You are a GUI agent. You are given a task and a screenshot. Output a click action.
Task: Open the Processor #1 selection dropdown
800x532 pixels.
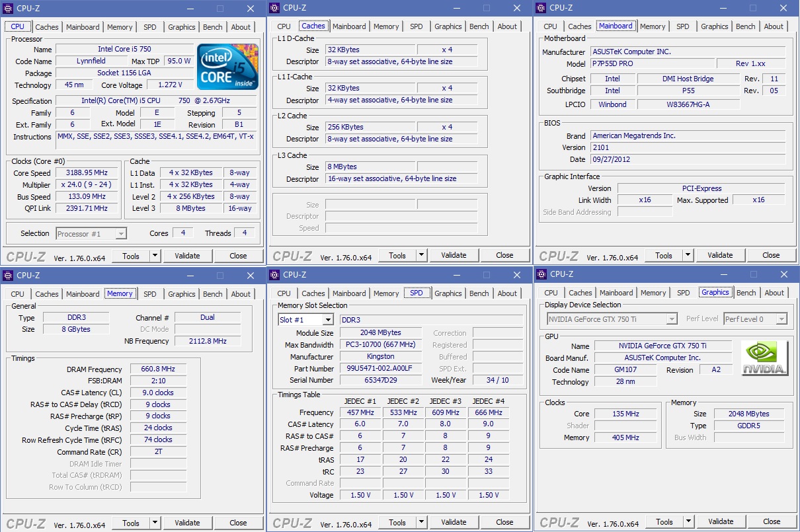tap(120, 233)
